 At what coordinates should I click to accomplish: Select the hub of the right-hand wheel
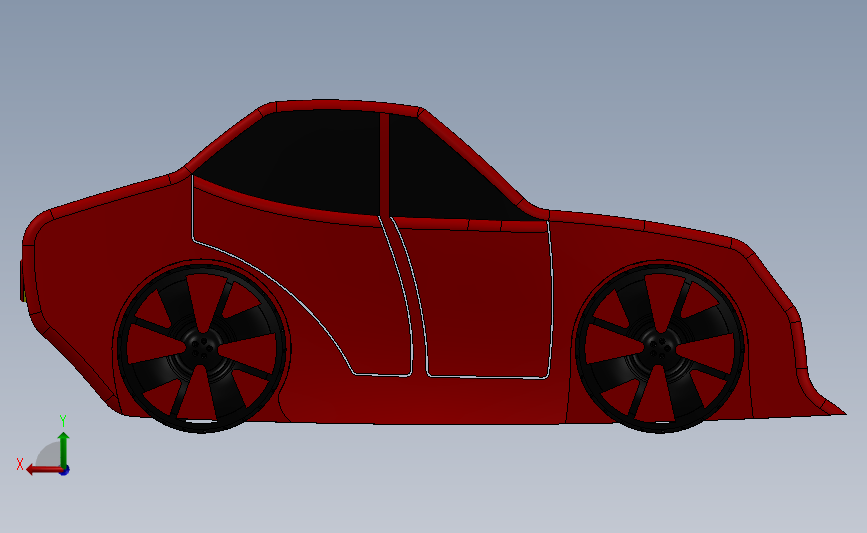pyautogui.click(x=660, y=347)
